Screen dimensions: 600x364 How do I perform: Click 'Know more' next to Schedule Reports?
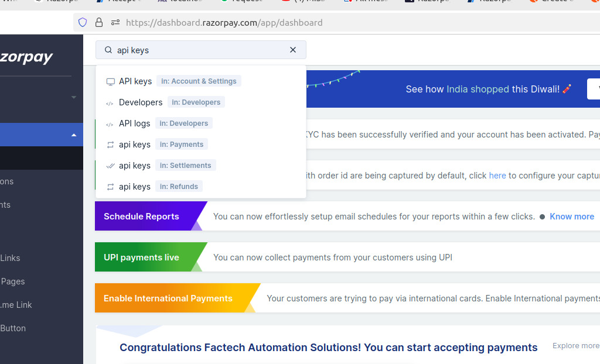click(x=571, y=217)
